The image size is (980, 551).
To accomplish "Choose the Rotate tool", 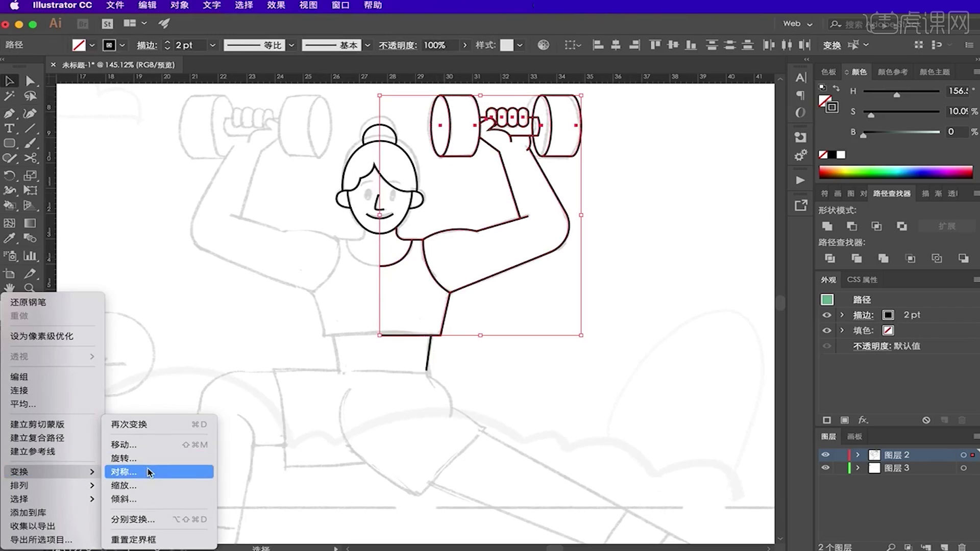I will tap(9, 176).
